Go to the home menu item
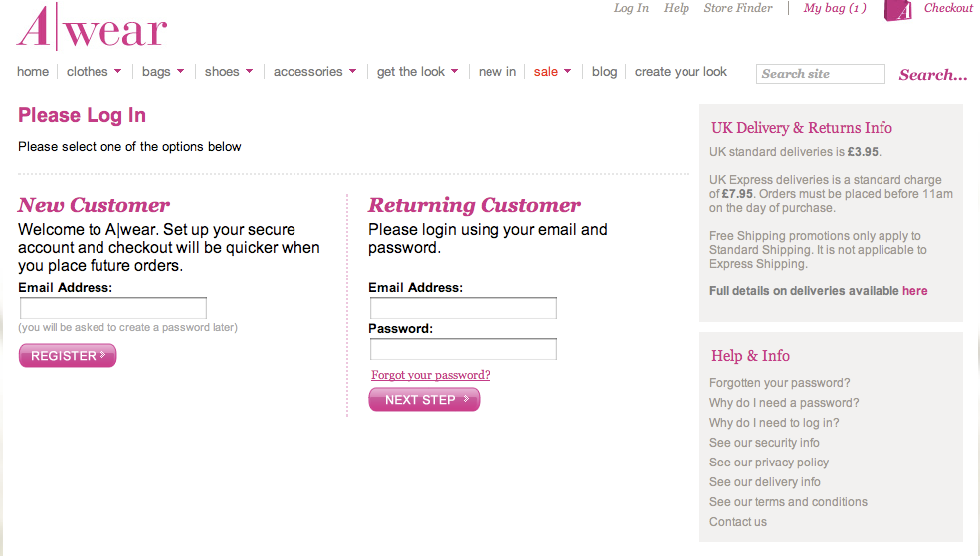This screenshot has height=556, width=980. (x=33, y=72)
